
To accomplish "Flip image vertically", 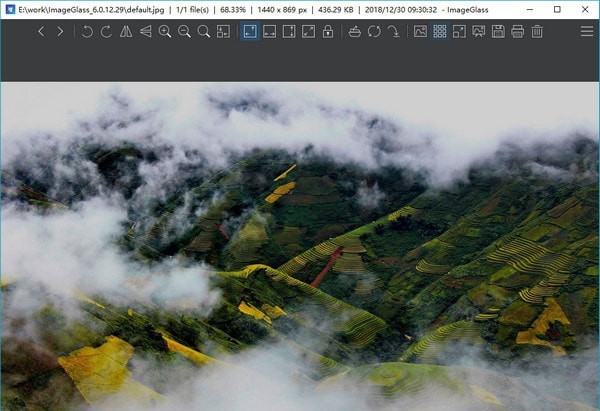I will click(x=146, y=32).
